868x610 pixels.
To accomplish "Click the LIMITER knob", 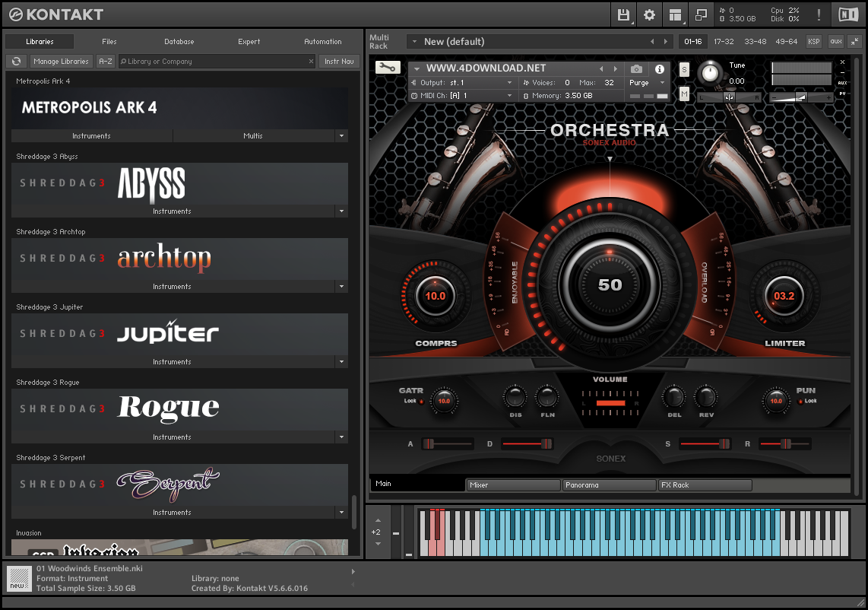I will coord(784,297).
